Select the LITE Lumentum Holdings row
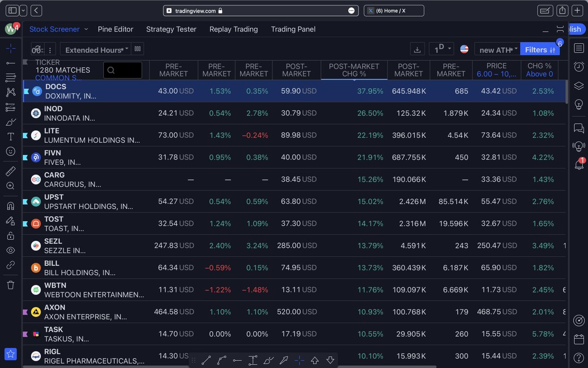 [294, 135]
